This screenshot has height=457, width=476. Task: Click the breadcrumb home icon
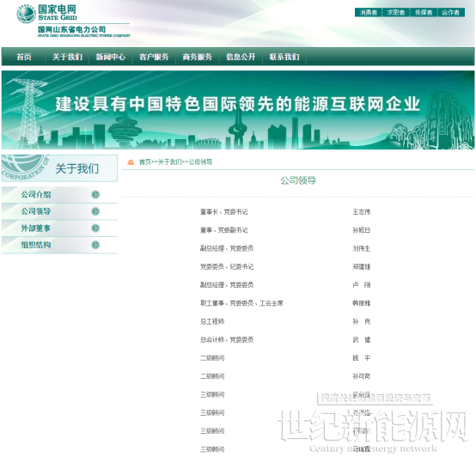pos(131,162)
